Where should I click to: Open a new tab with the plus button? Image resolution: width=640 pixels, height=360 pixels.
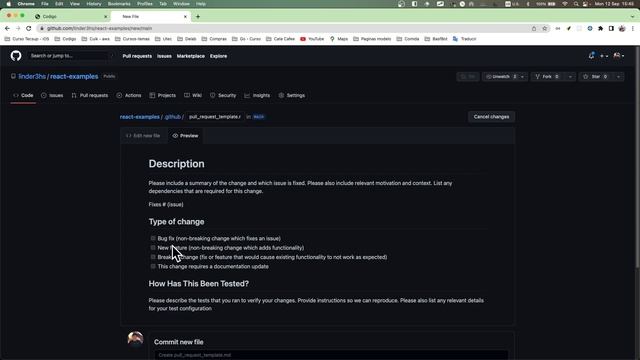(198, 17)
